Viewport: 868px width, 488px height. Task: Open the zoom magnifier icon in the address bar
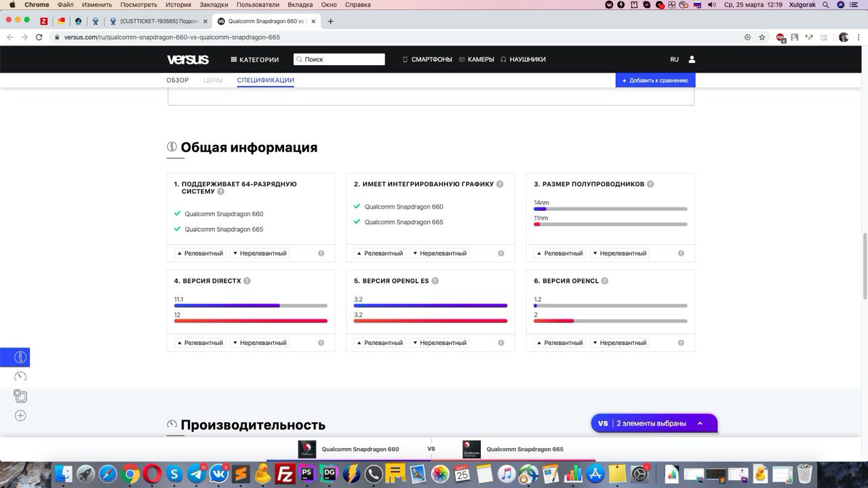[747, 37]
